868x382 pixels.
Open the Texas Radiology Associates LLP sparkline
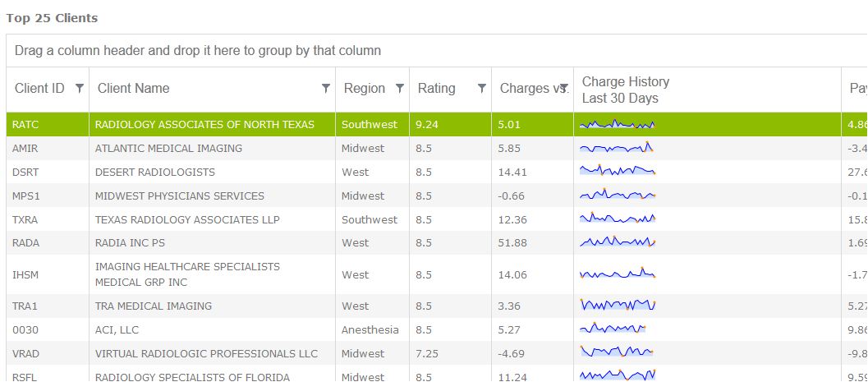pos(618,219)
